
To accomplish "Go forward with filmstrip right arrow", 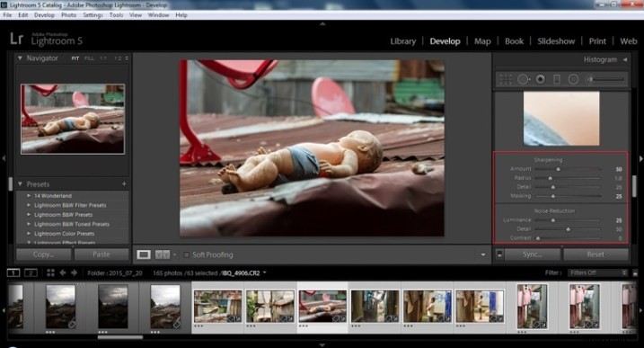I will (74, 272).
